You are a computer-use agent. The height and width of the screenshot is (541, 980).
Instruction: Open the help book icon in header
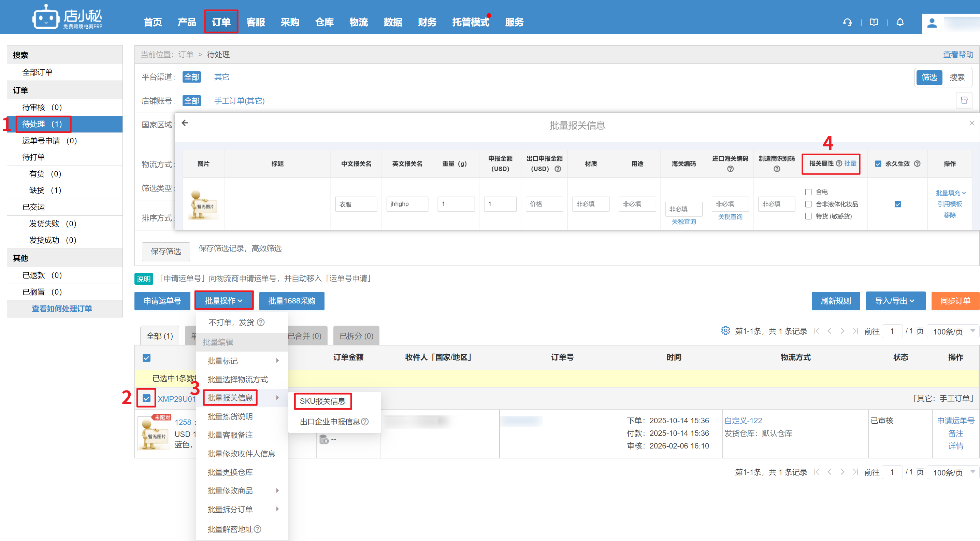[874, 22]
